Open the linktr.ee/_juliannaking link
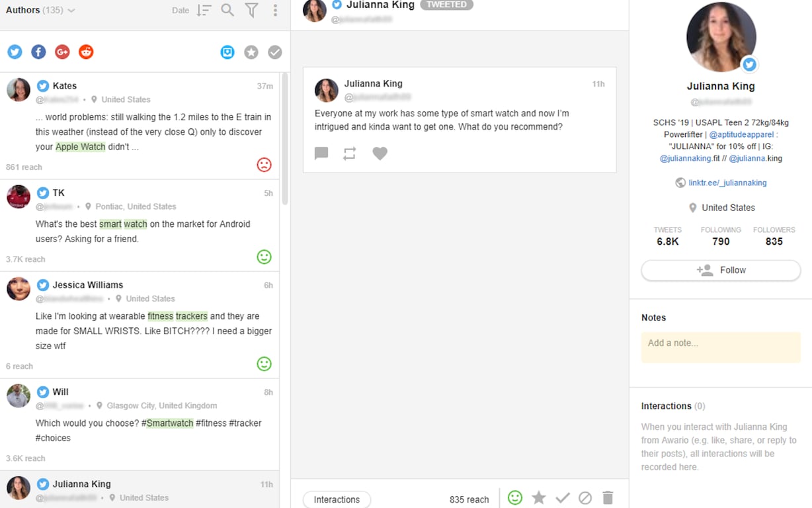This screenshot has width=812, height=508. point(727,183)
